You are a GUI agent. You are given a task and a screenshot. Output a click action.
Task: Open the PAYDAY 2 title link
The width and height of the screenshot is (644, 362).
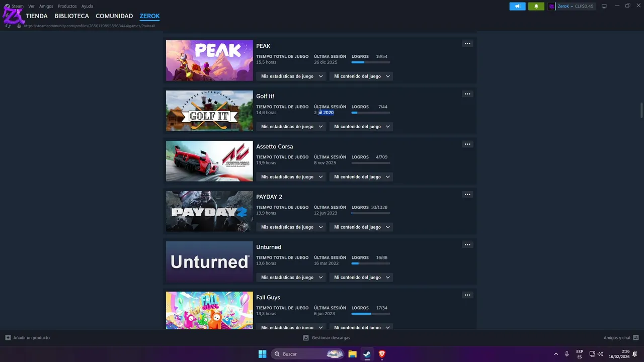coord(269,197)
